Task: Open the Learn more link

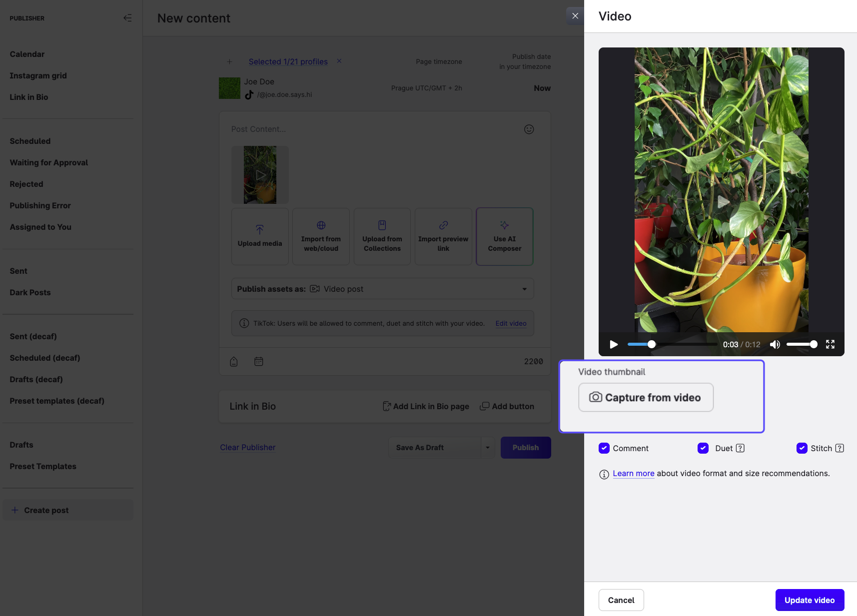Action: click(633, 473)
